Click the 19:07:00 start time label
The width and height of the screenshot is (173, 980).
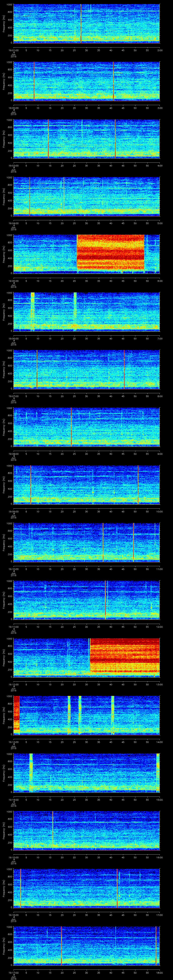pos(13,396)
